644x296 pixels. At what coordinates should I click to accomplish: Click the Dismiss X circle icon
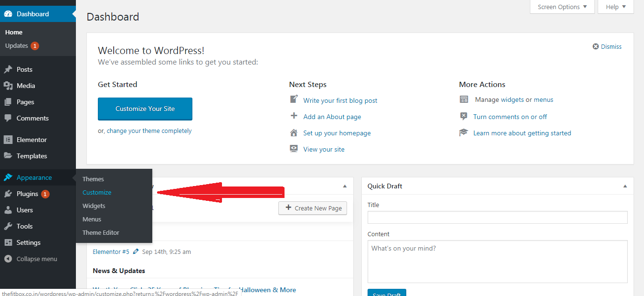point(596,46)
